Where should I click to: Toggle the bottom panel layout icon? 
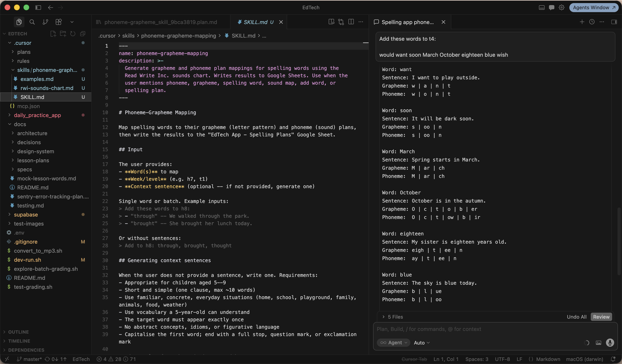click(x=542, y=8)
